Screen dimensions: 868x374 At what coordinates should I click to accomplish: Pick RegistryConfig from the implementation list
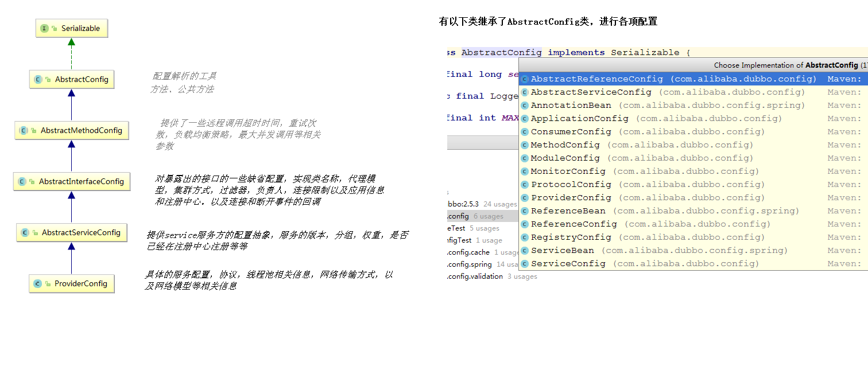click(693, 237)
